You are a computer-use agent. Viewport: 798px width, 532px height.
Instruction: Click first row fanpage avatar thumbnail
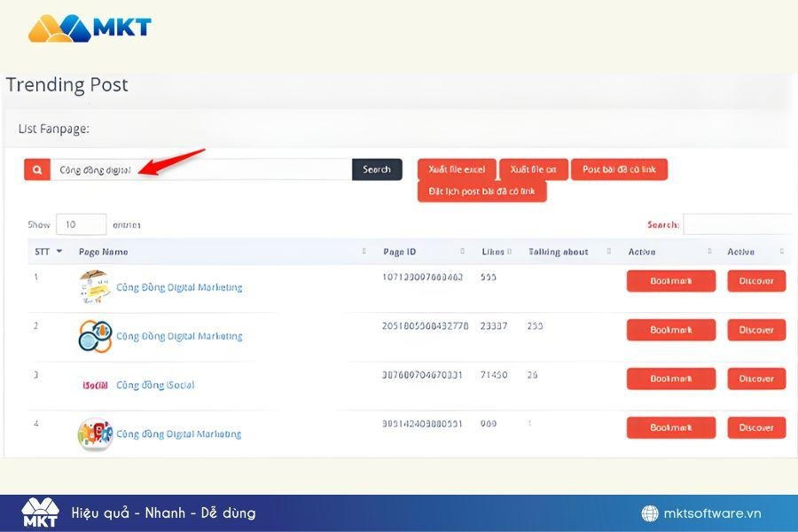(94, 287)
